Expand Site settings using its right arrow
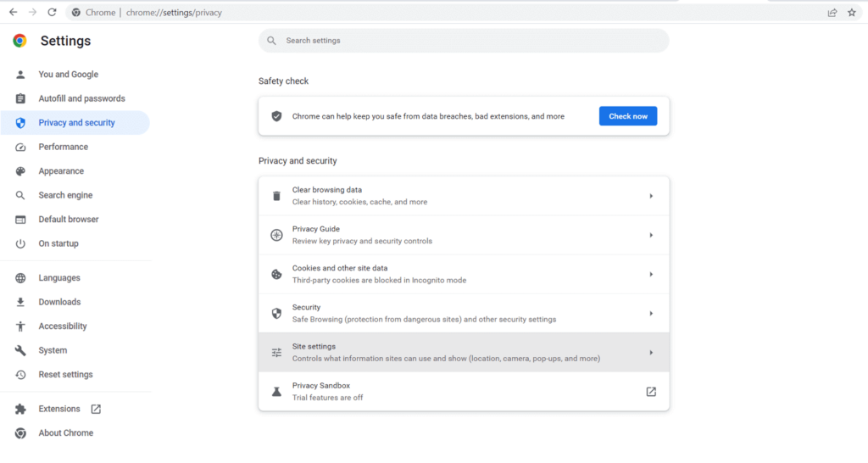 tap(651, 352)
